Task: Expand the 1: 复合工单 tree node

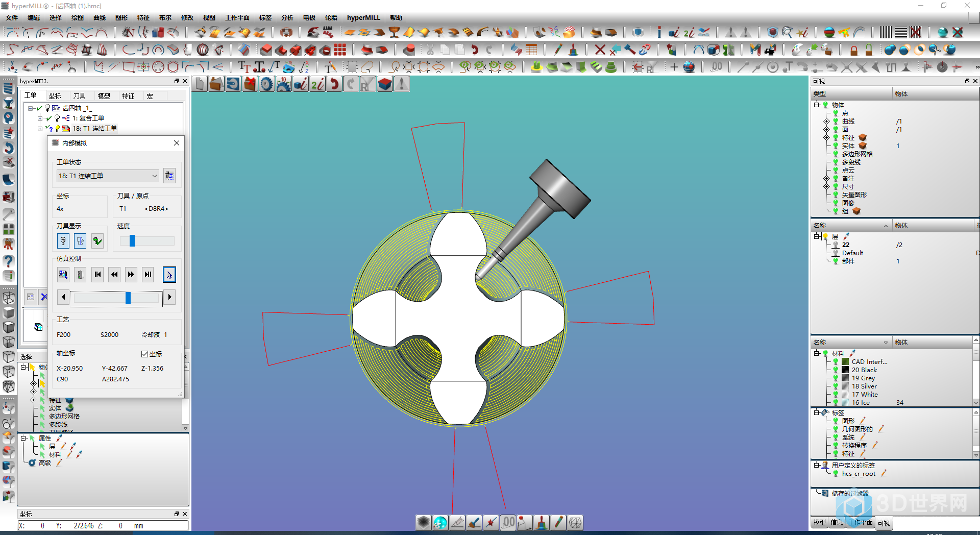Action: [40, 118]
